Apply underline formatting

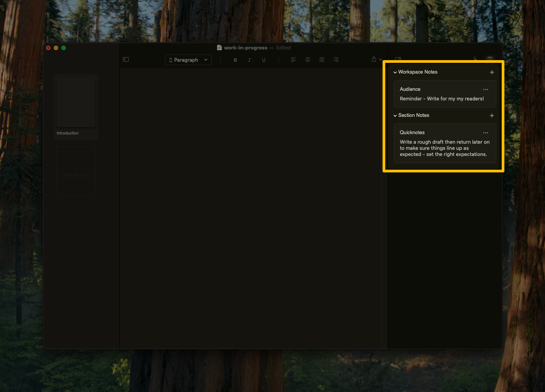pos(263,60)
